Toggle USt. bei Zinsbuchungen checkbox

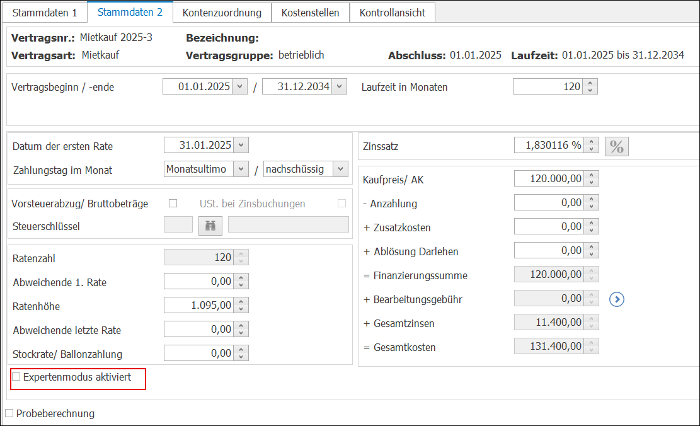coord(342,203)
